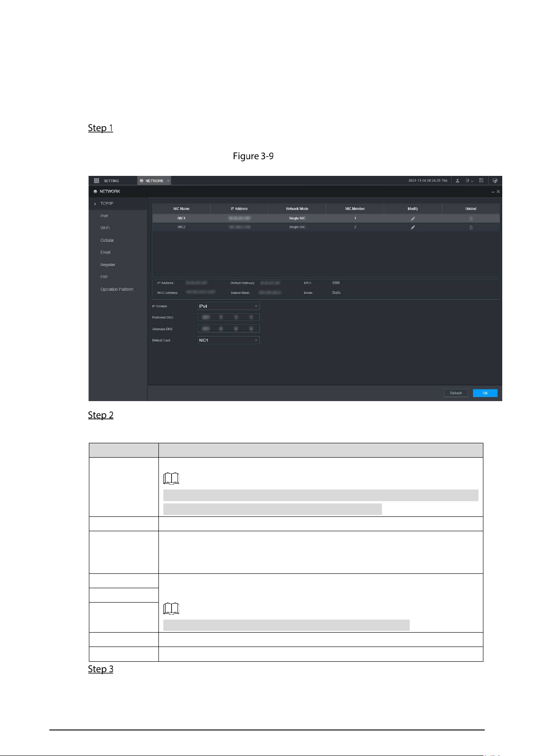Open the P2P settings page
535x756 pixels.
(x=104, y=277)
